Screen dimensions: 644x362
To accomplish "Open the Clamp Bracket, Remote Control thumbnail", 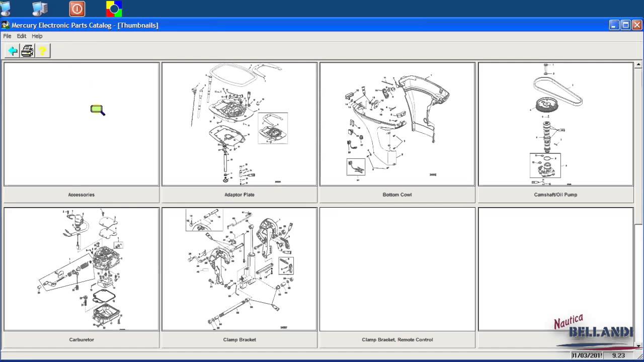I will [397, 269].
